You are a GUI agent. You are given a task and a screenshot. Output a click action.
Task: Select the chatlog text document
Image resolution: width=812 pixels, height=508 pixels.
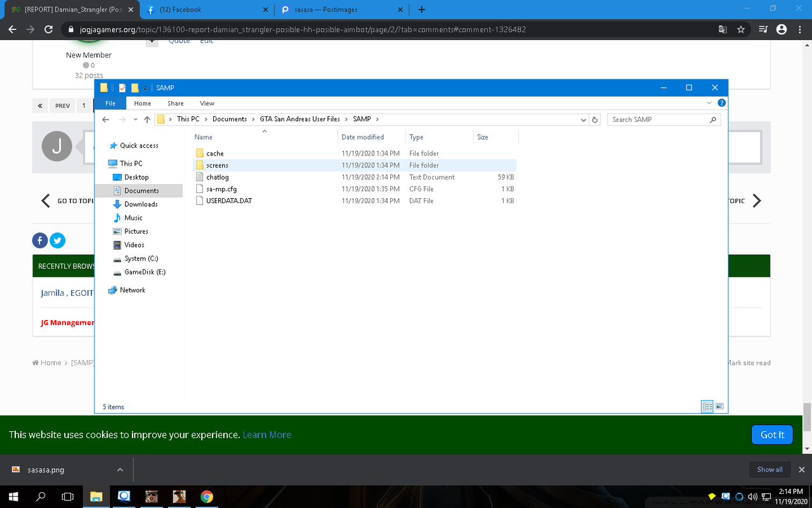(354, 177)
